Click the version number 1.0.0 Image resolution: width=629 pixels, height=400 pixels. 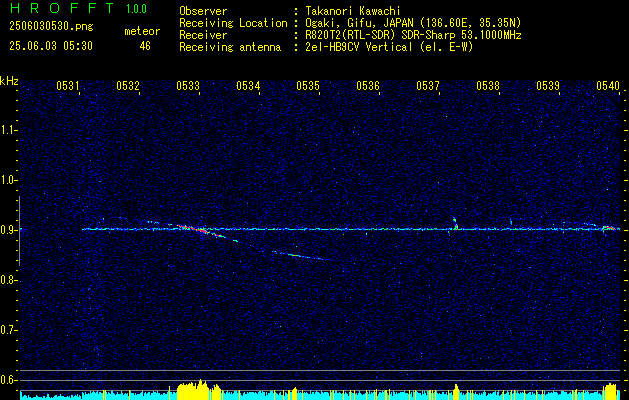tap(136, 9)
